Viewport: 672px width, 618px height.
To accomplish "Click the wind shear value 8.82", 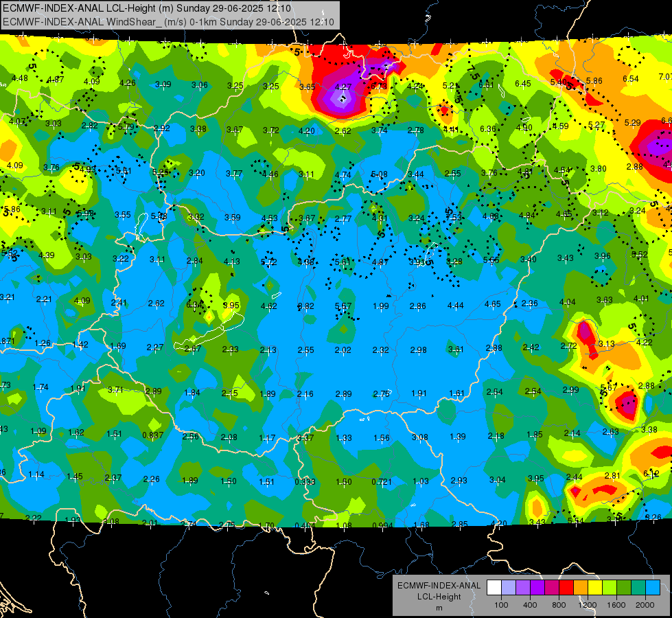I will [306, 306].
